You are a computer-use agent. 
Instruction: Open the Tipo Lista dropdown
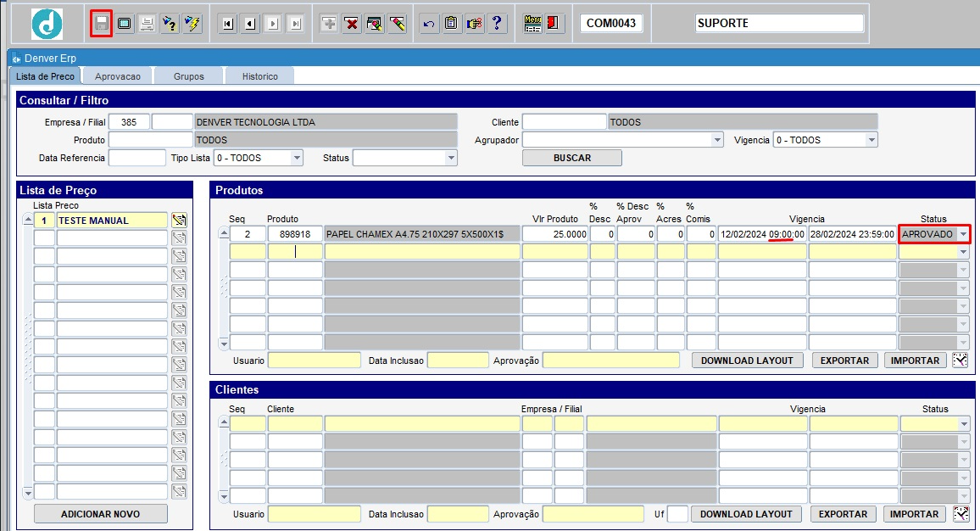pos(297,159)
